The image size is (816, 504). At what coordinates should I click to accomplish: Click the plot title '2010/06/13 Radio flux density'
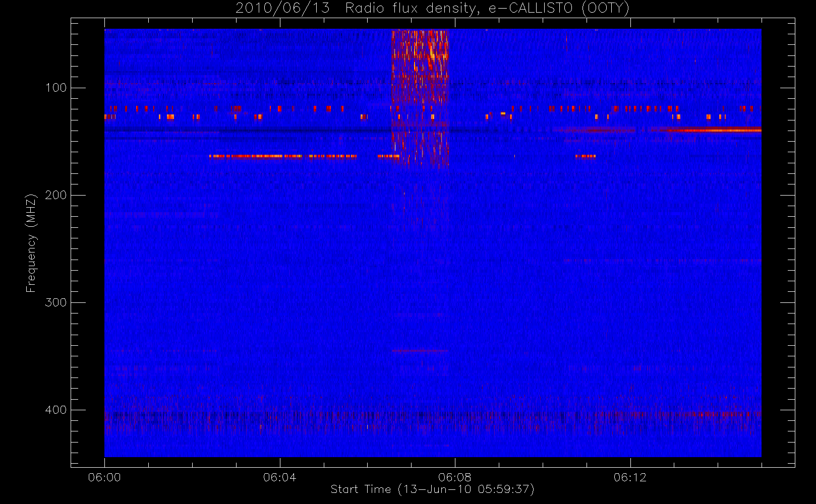pyautogui.click(x=432, y=9)
